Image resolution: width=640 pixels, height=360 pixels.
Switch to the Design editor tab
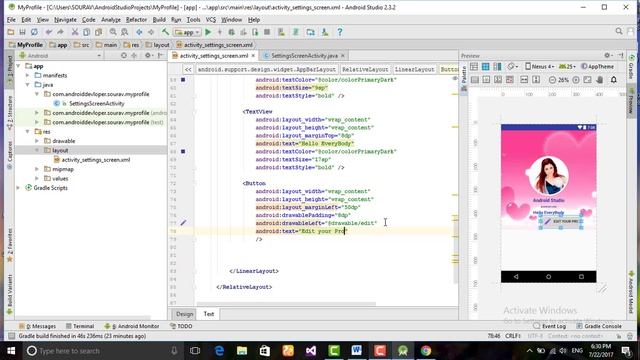click(x=184, y=314)
